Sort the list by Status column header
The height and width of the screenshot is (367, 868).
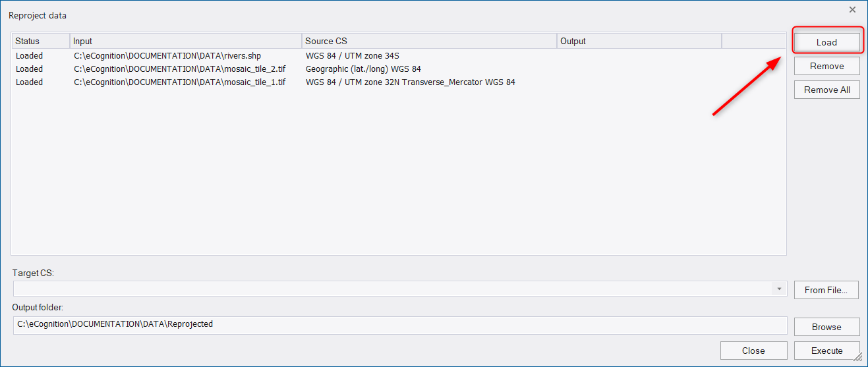[41, 41]
